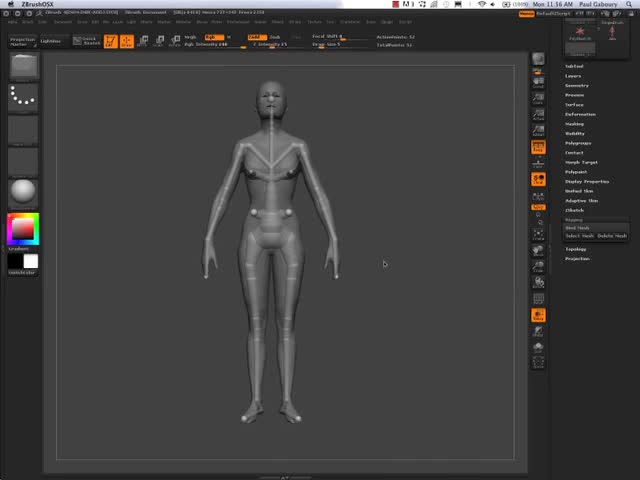This screenshot has height=480, width=640.
Task: Click the Delete Mesh button
Action: point(612,236)
